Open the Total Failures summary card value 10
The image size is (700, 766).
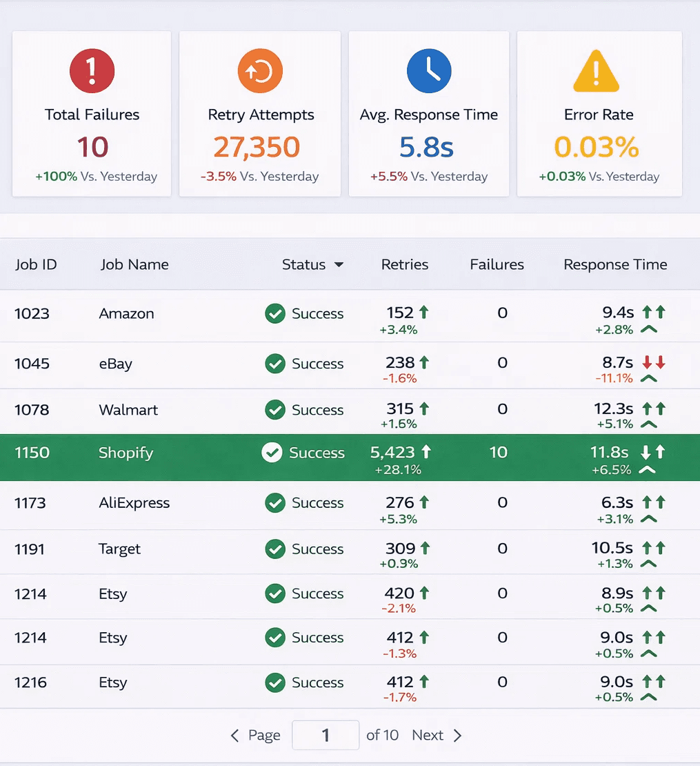pyautogui.click(x=92, y=147)
